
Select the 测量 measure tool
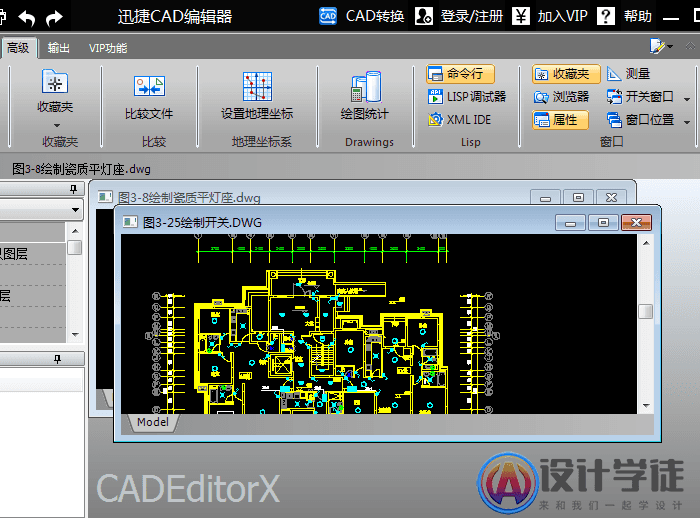pos(628,74)
